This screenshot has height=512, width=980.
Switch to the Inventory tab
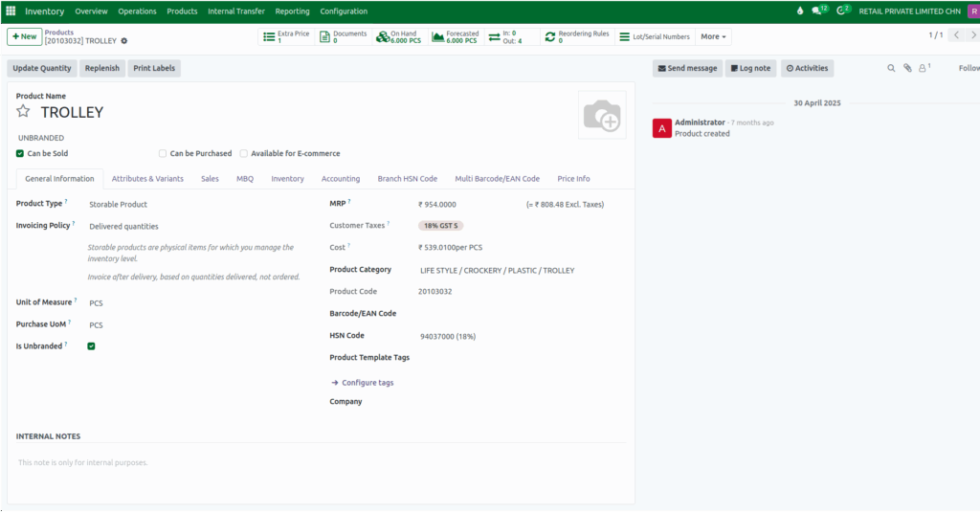coord(287,179)
